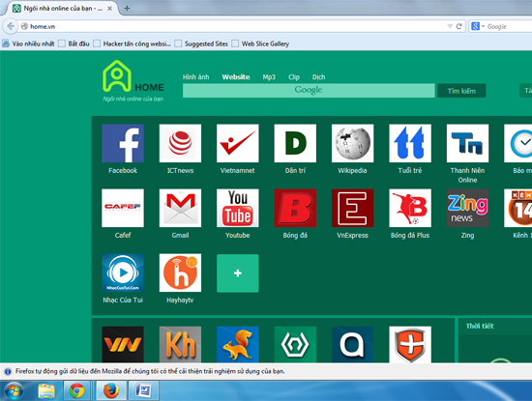
Task: Click the Tìm kiếm search button
Action: coord(461,91)
